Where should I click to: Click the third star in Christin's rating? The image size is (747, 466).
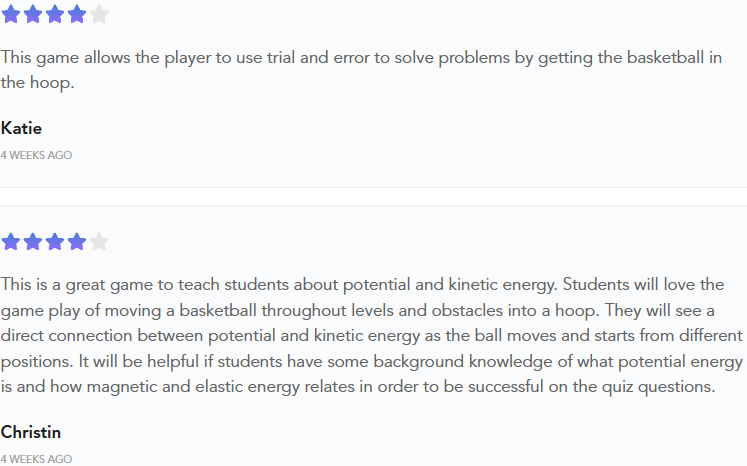pos(55,241)
